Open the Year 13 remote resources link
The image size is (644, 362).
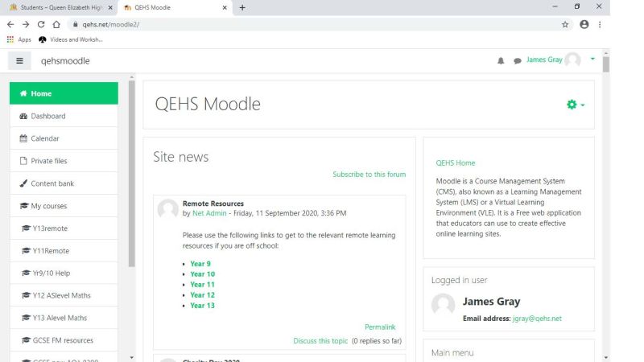[203, 306]
